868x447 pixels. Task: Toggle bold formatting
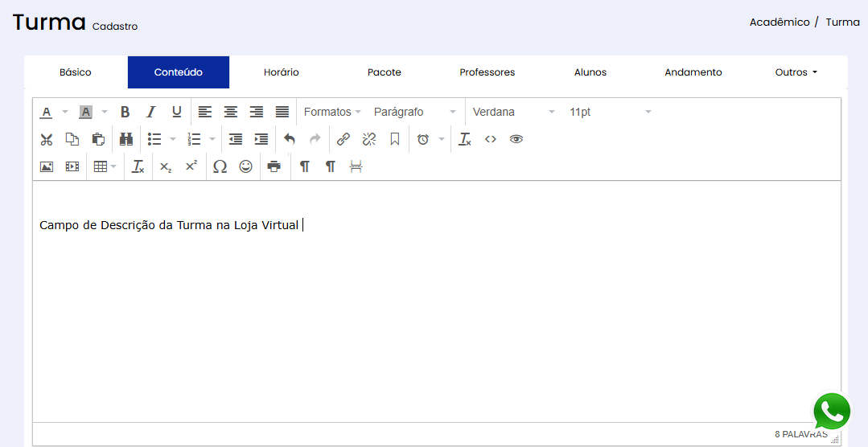click(125, 113)
